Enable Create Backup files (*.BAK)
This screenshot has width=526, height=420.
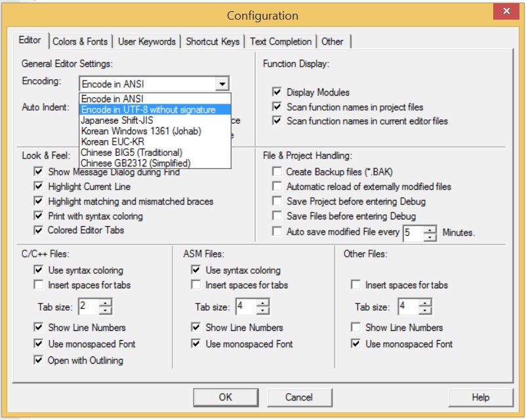coord(277,172)
